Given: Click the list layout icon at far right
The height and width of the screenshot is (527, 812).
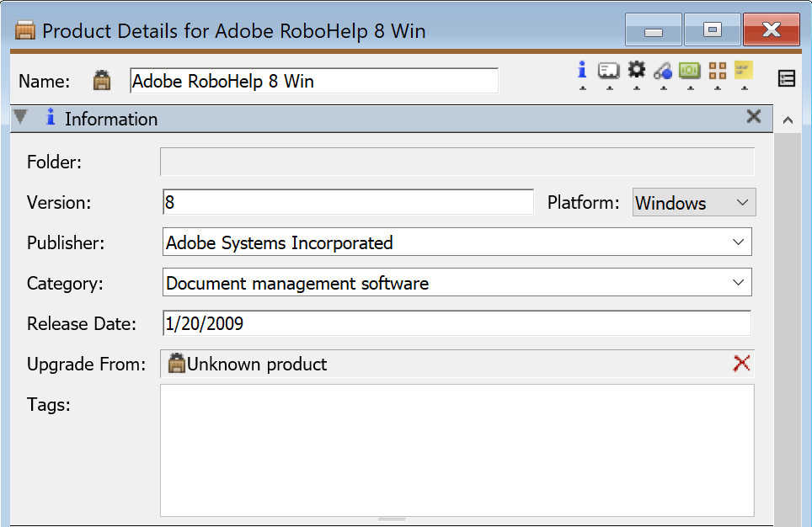Looking at the screenshot, I should pos(786,78).
